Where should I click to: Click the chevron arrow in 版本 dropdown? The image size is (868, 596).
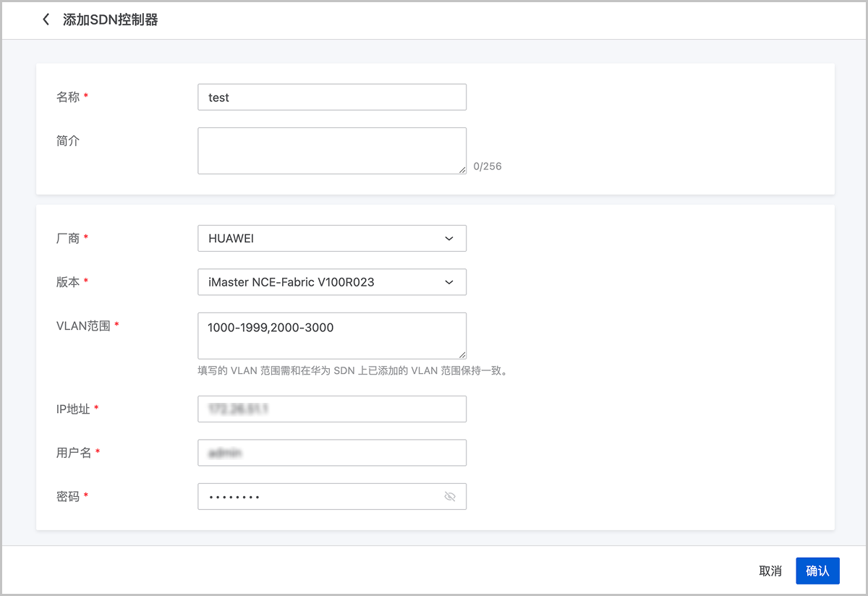click(449, 282)
